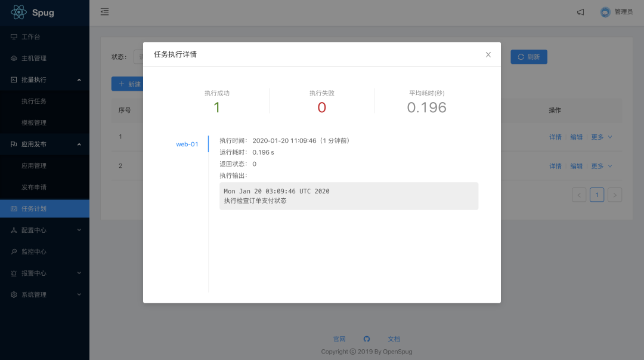
Task: Open the 报警中心 alarm icon
Action: 13,273
